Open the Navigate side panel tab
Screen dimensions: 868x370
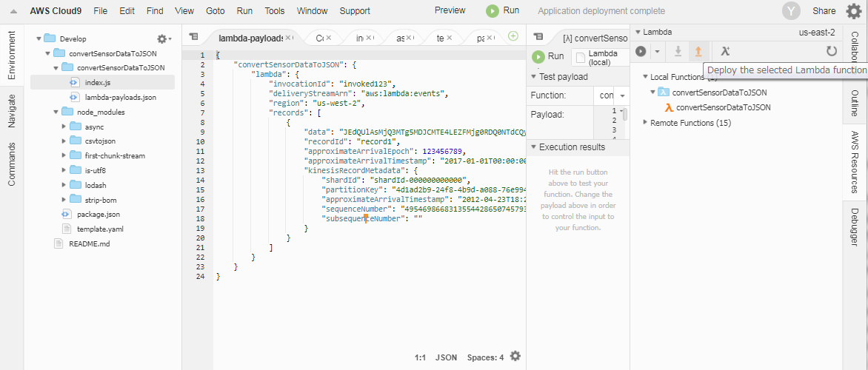coord(12,110)
